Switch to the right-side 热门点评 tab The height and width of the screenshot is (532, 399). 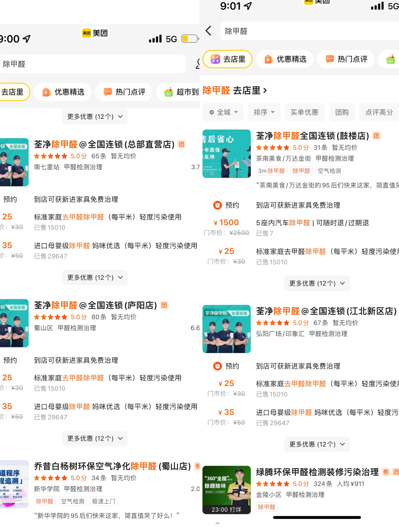pyautogui.click(x=346, y=59)
